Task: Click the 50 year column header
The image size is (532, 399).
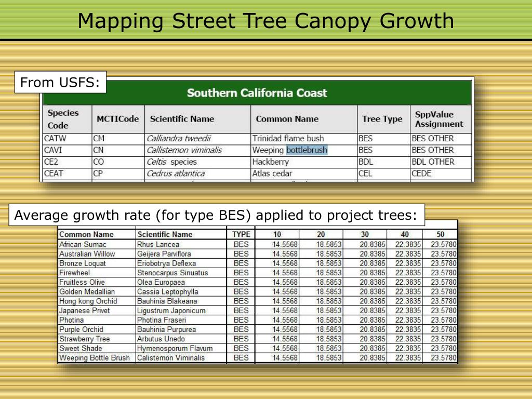Action: click(x=441, y=234)
